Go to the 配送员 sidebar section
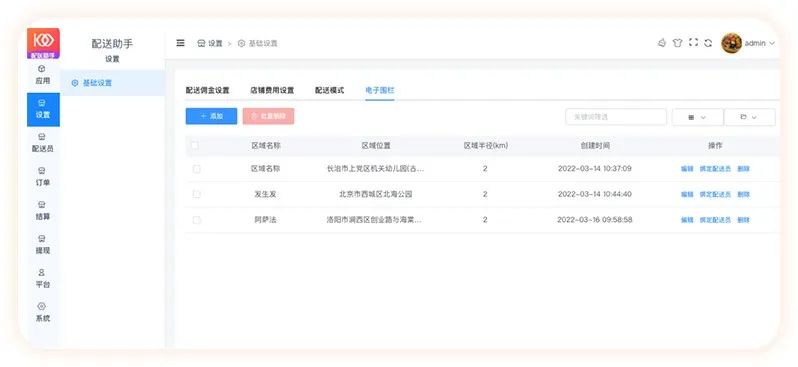Viewport: 798px width, 367px height. coord(43,143)
